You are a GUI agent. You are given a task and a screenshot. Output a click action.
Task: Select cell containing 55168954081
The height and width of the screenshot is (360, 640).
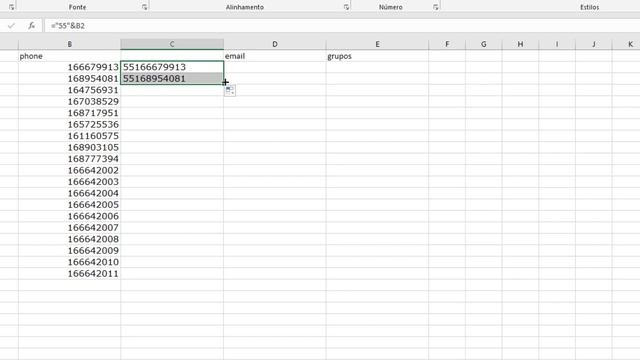172,78
